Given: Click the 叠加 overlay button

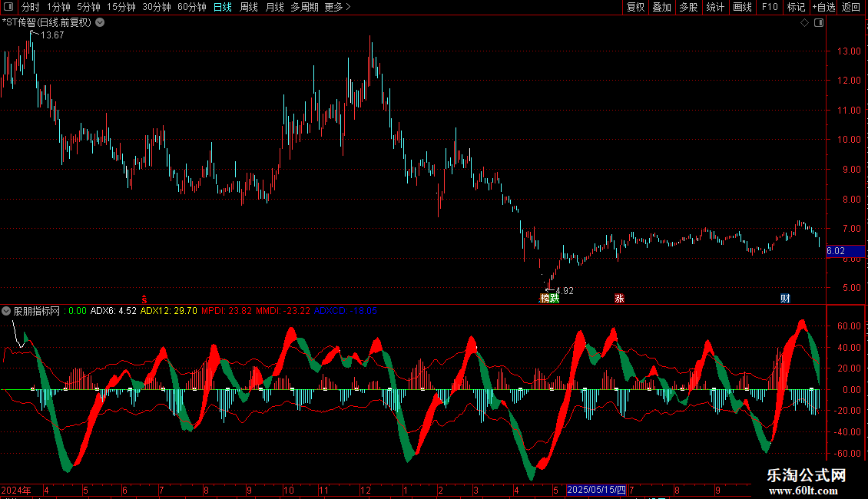Looking at the screenshot, I should (662, 7).
